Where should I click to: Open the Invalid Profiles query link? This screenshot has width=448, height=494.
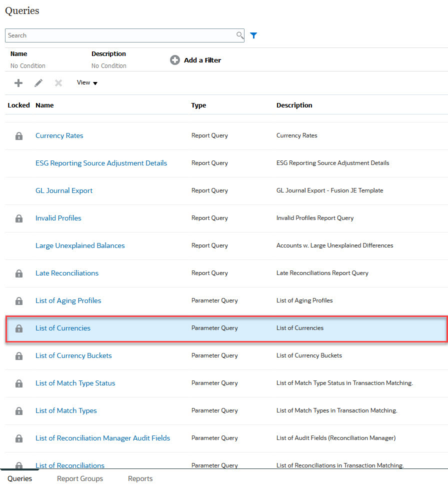click(x=58, y=218)
